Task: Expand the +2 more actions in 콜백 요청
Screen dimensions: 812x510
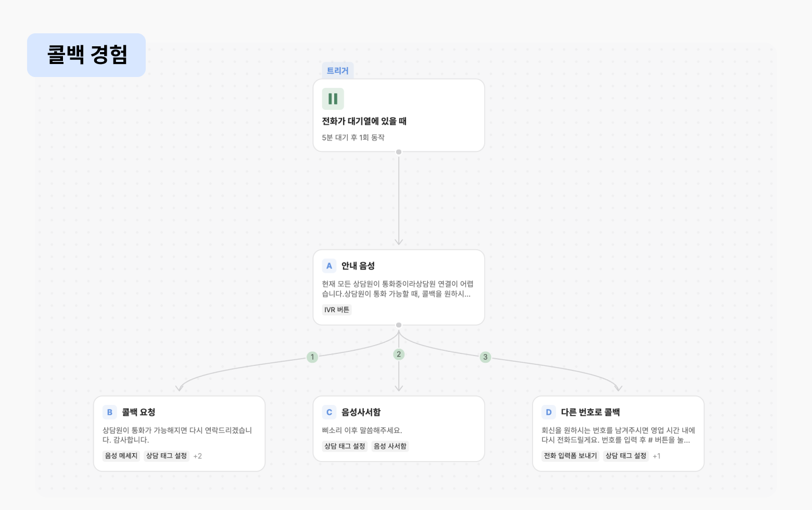Action: pos(198,456)
